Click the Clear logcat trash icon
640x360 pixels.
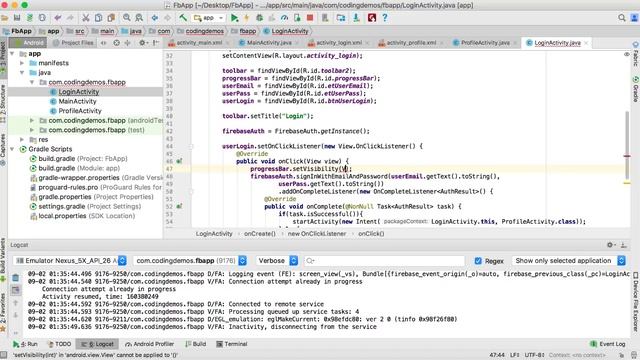pyautogui.click(x=16, y=278)
